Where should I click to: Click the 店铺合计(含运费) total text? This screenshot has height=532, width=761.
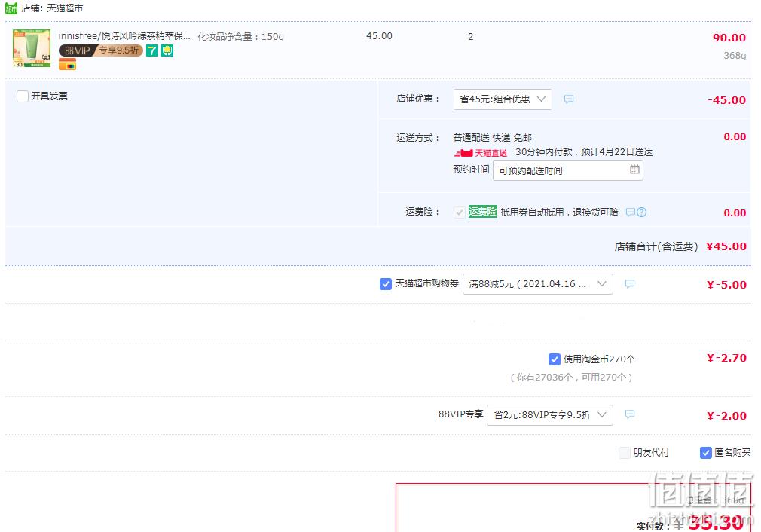click(656, 246)
